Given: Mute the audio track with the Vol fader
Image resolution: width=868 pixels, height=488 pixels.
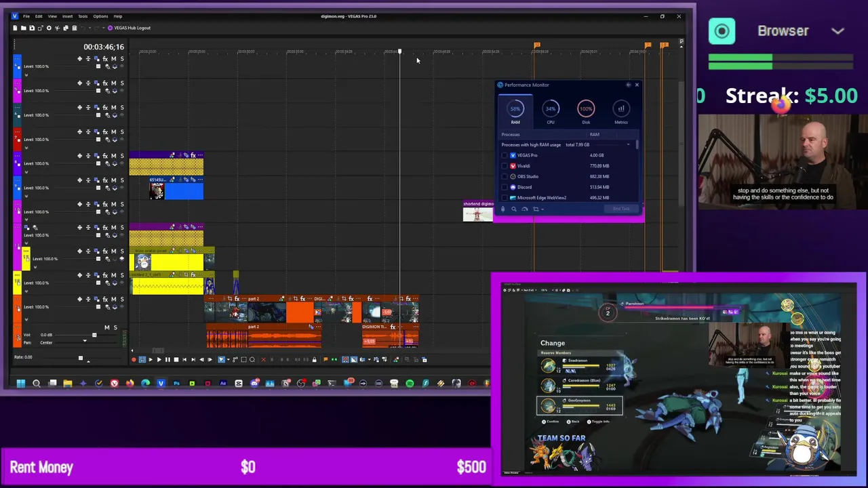Looking at the screenshot, I should [106, 327].
